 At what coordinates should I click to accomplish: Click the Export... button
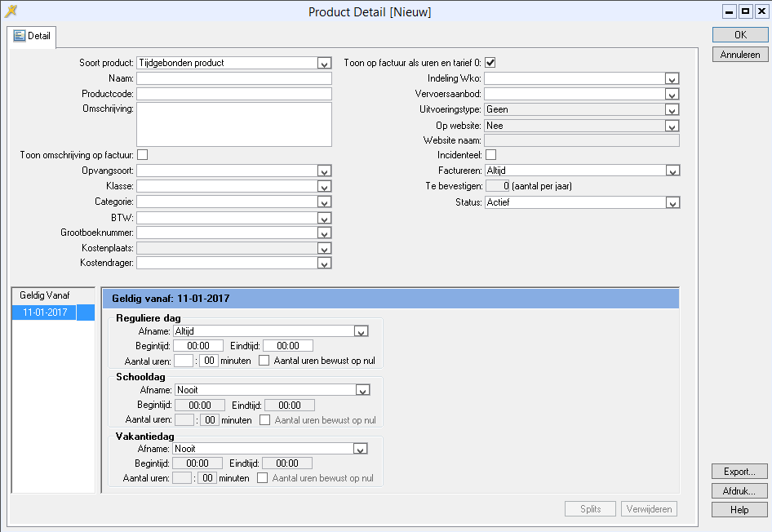(740, 472)
